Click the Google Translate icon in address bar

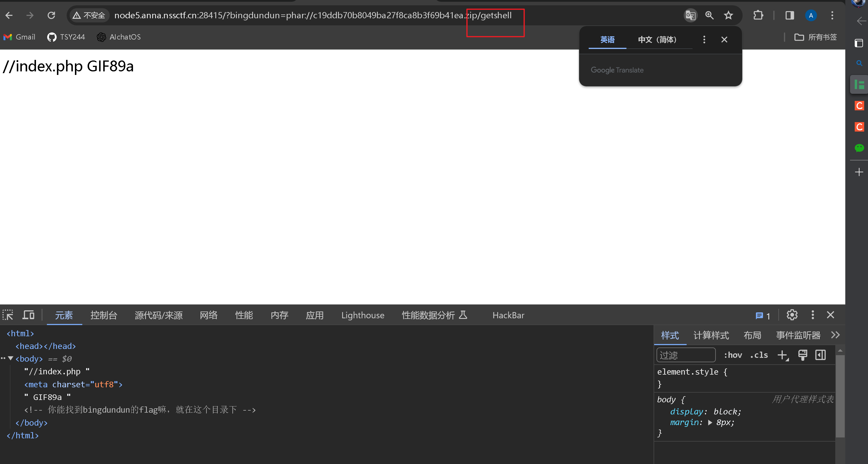pyautogui.click(x=690, y=15)
